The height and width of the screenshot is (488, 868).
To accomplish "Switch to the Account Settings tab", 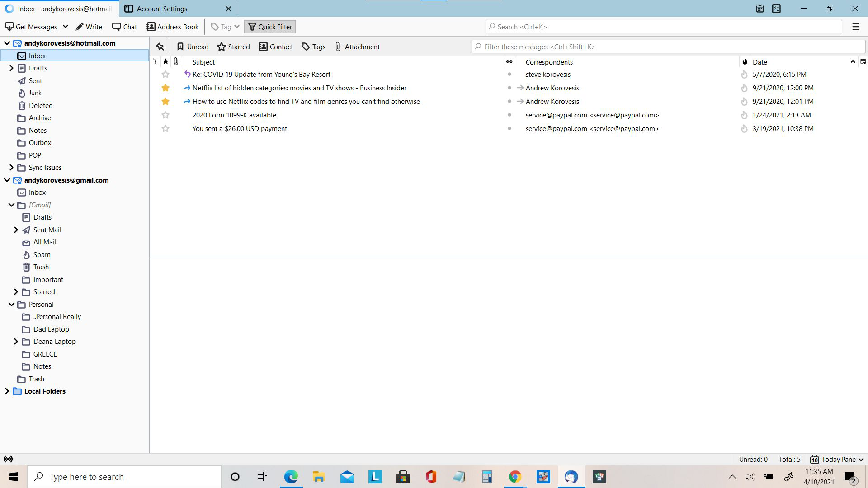I will 162,9.
